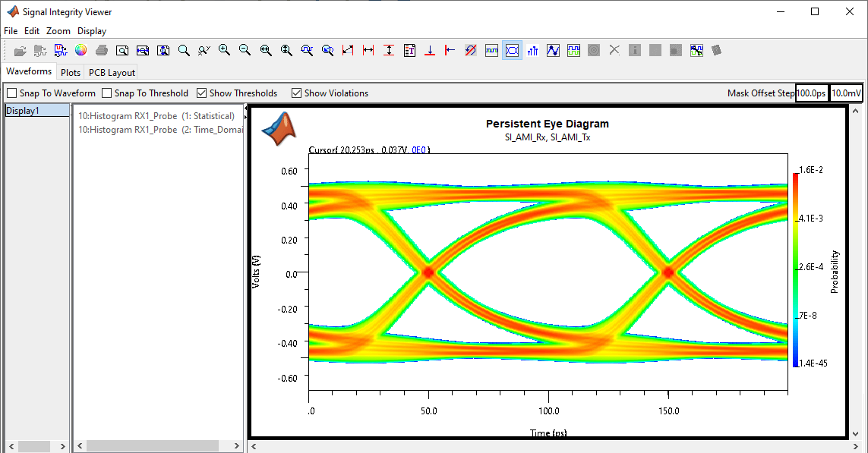Uncheck Show Violations checkbox
Image resolution: width=868 pixels, height=453 pixels.
coord(297,93)
